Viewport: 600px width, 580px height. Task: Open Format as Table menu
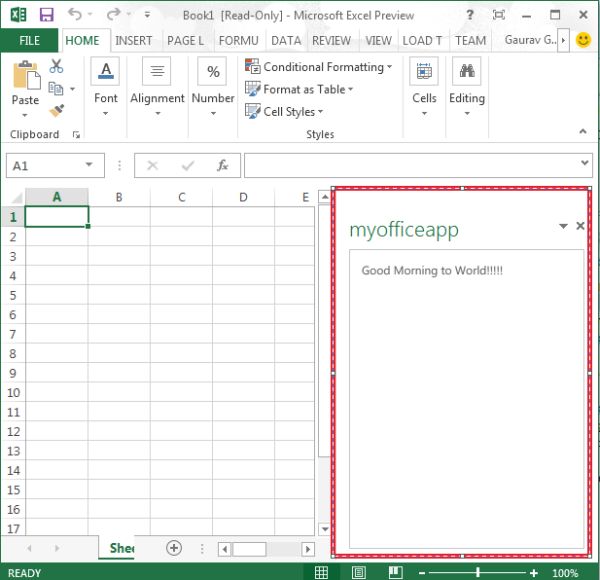tap(299, 89)
